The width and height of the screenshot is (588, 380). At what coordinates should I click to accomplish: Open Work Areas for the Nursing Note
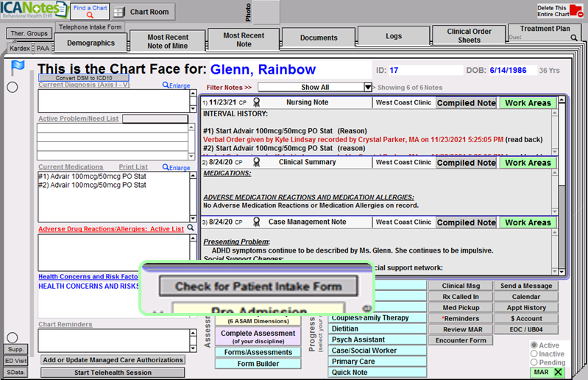coord(528,103)
